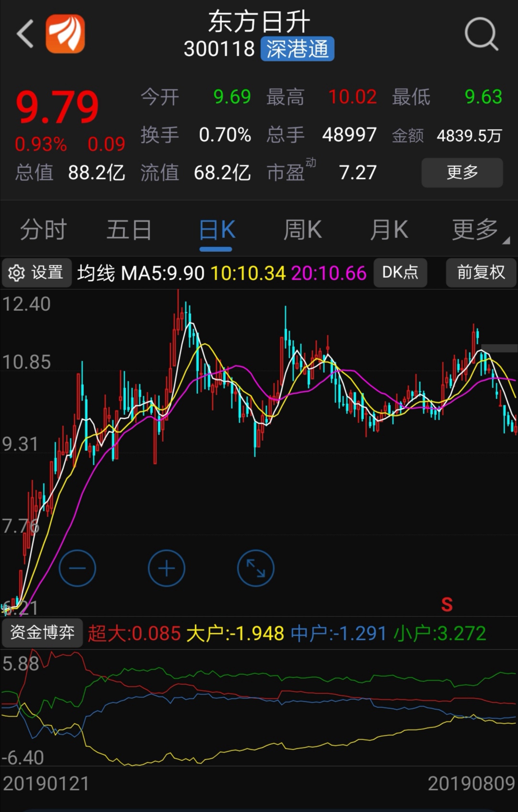The height and width of the screenshot is (812, 518).
Task: Switch to 五日 tab
Action: click(129, 230)
